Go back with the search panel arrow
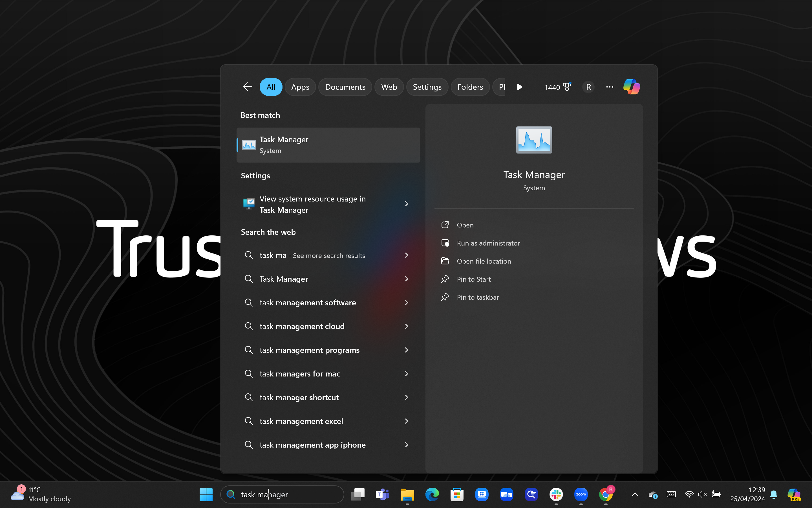 coord(248,87)
